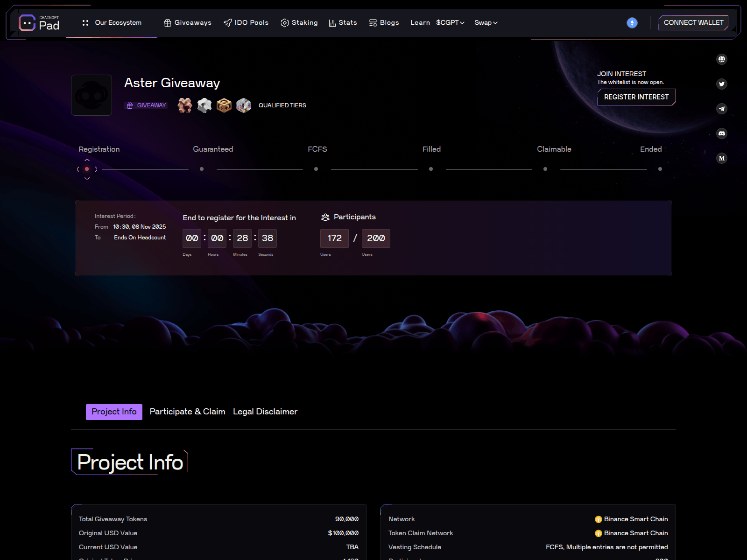Open the Twitter social icon
747x560 pixels.
tap(722, 84)
